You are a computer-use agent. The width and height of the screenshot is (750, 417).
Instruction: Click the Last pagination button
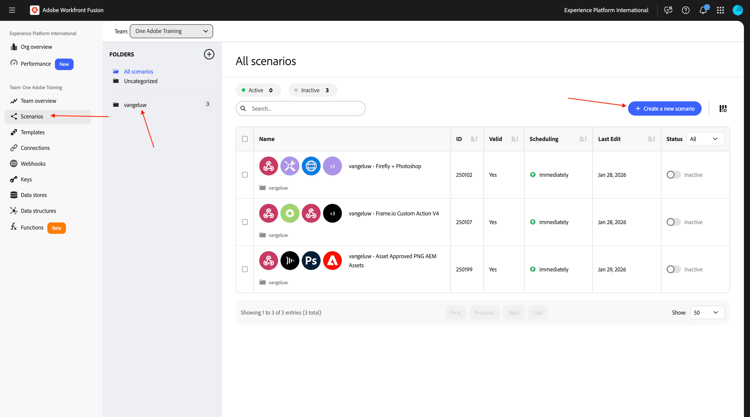[x=538, y=312]
